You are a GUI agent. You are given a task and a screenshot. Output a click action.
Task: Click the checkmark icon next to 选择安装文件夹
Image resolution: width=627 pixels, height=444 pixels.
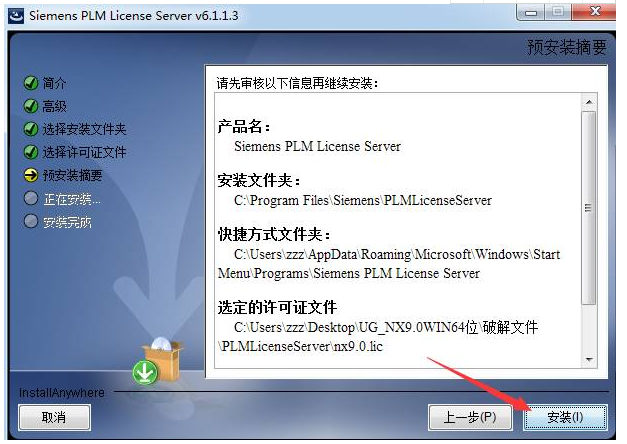[x=31, y=129]
